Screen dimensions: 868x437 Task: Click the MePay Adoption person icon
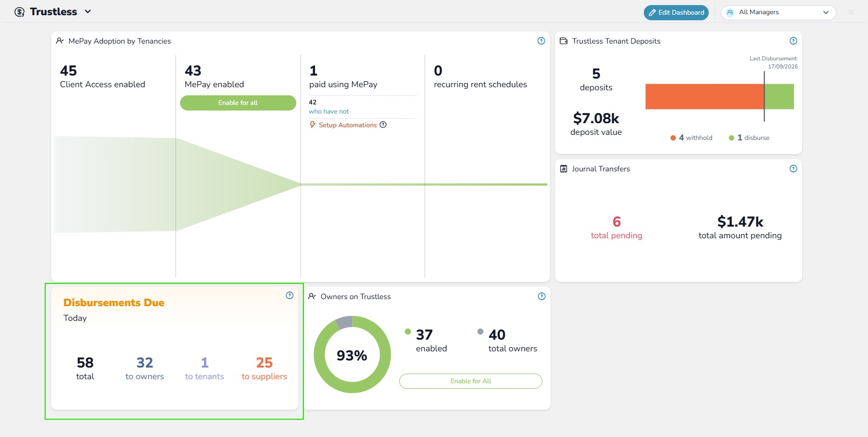click(60, 41)
